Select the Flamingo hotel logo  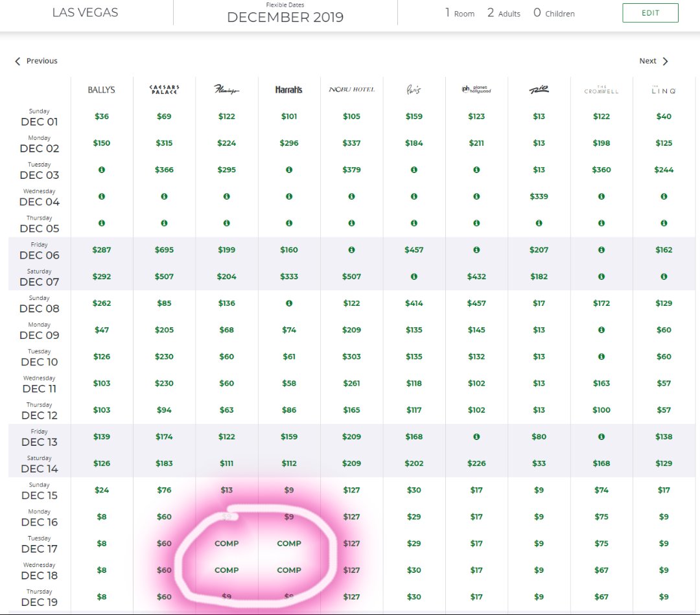(226, 90)
